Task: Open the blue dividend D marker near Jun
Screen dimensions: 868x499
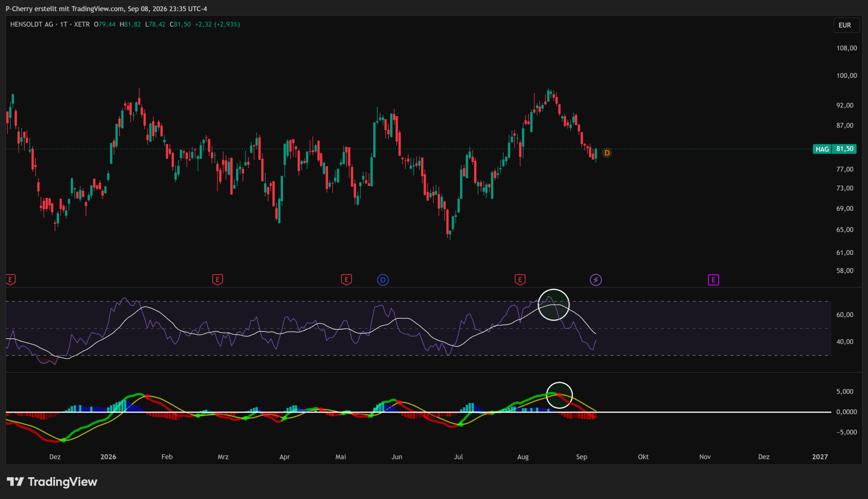Action: coord(383,280)
